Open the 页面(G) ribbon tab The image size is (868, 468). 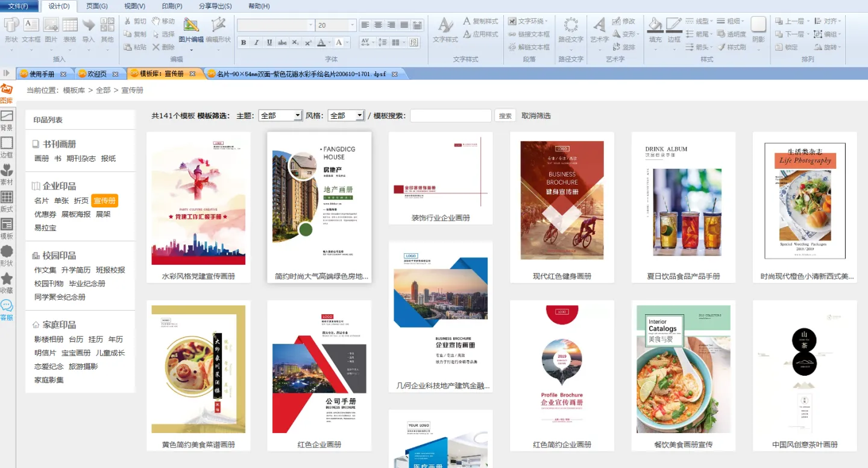[96, 6]
